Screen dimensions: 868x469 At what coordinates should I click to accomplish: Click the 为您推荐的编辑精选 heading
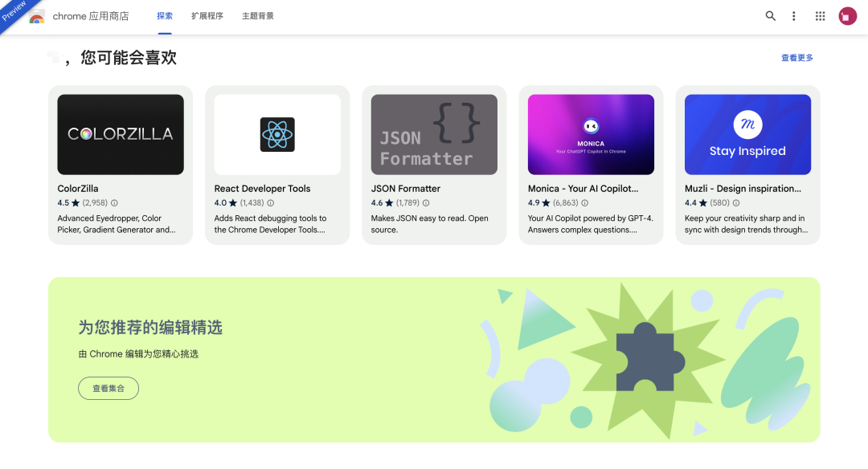(x=150, y=328)
